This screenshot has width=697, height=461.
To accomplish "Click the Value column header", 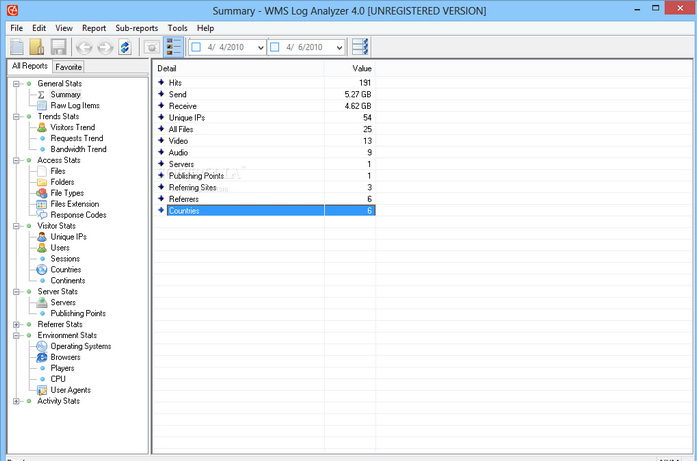I will pos(350,68).
